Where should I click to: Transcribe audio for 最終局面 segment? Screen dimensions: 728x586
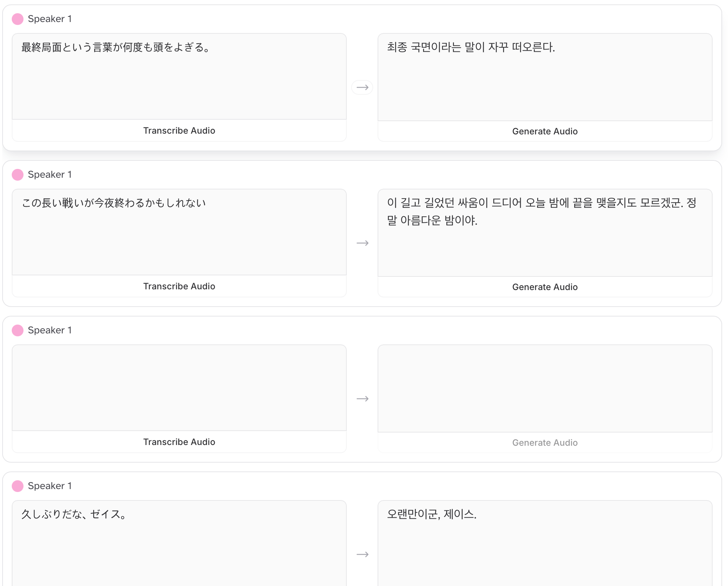click(x=179, y=131)
